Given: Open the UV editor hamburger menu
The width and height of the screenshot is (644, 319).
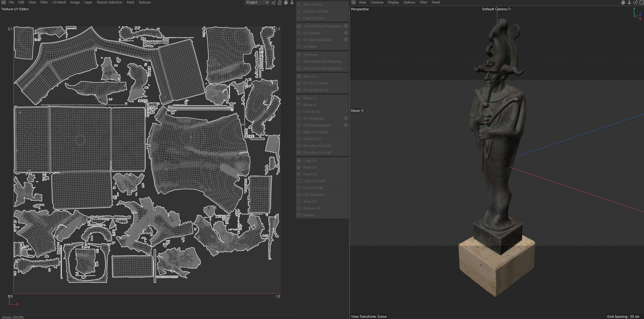Looking at the screenshot, I should point(4,2).
